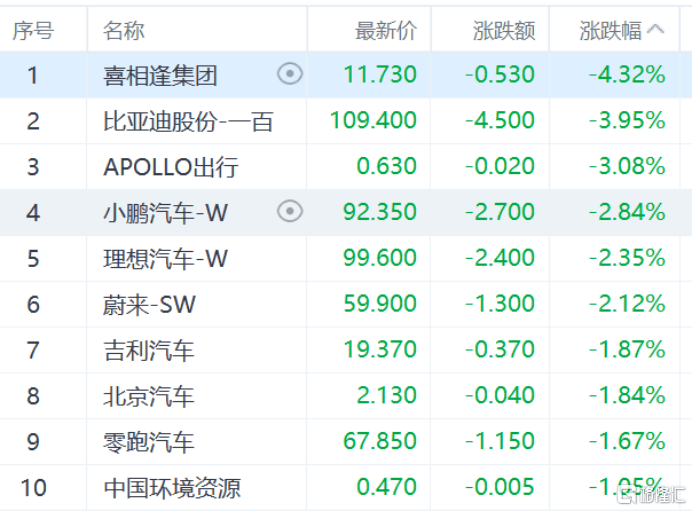Click the -4.32% change for 喜相逢集团
This screenshot has width=692, height=511.
pyautogui.click(x=626, y=75)
